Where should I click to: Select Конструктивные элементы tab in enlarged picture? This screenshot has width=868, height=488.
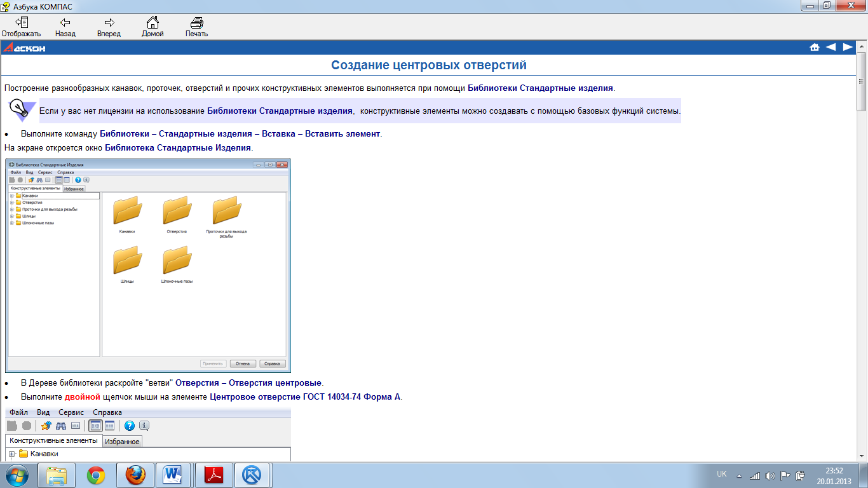click(x=53, y=440)
